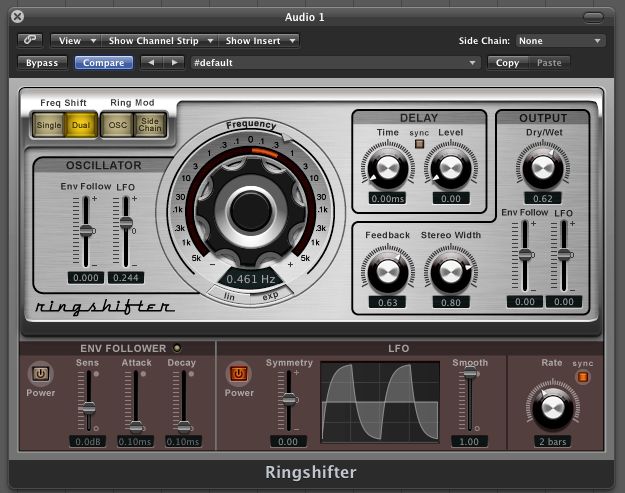Select Dual frequency shift mode

[x=81, y=125]
